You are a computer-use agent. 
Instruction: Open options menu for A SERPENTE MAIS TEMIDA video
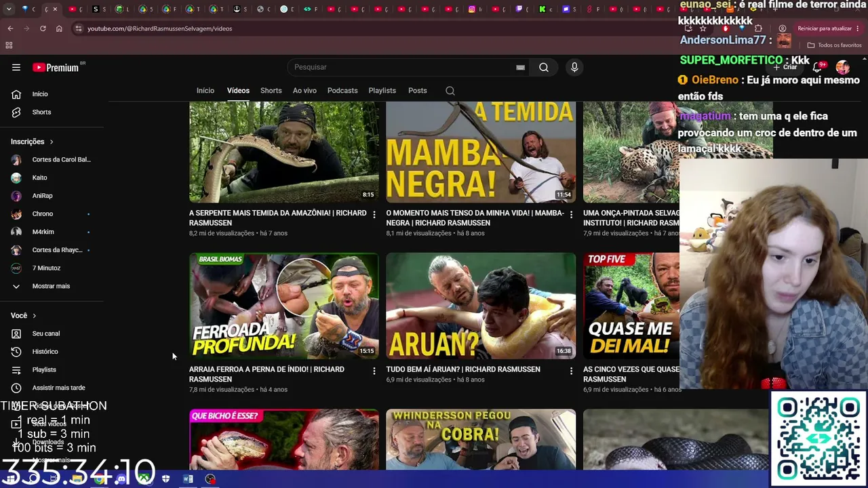374,215
